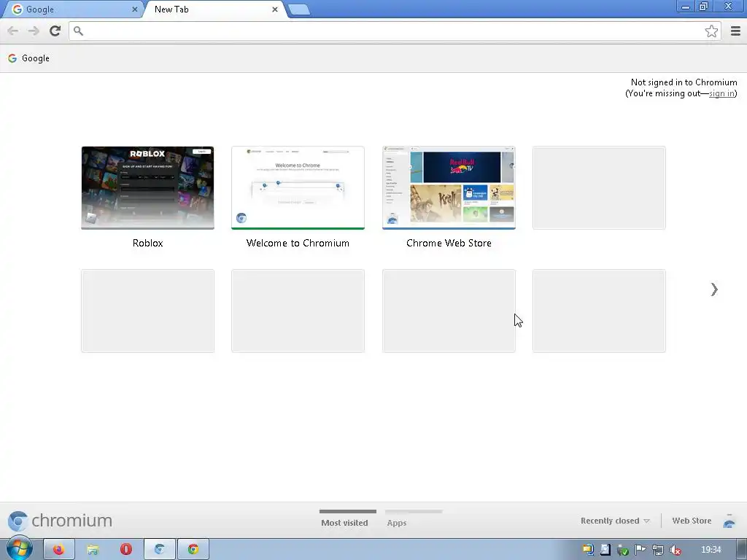Click the Roblox caption text
The image size is (747, 560).
[147, 243]
